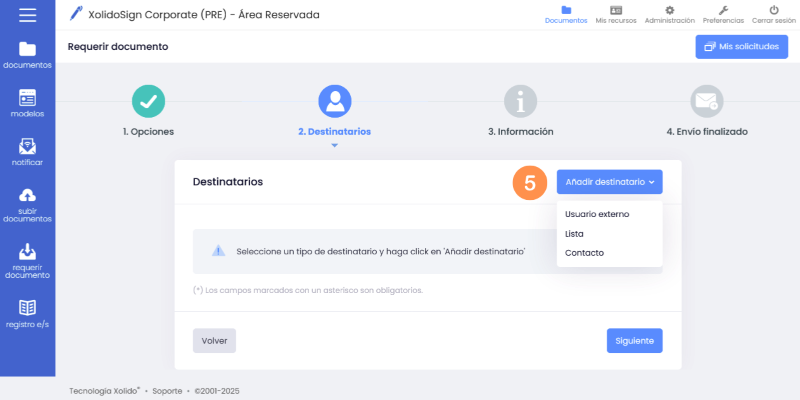Go to Documentos in the top navigation
Screen dimensions: 800x400
[x=566, y=15]
